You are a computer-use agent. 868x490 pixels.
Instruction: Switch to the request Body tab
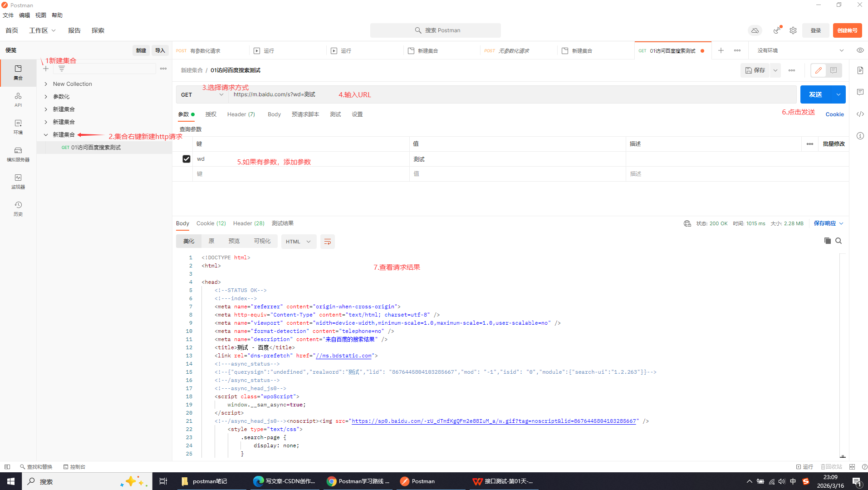click(274, 114)
